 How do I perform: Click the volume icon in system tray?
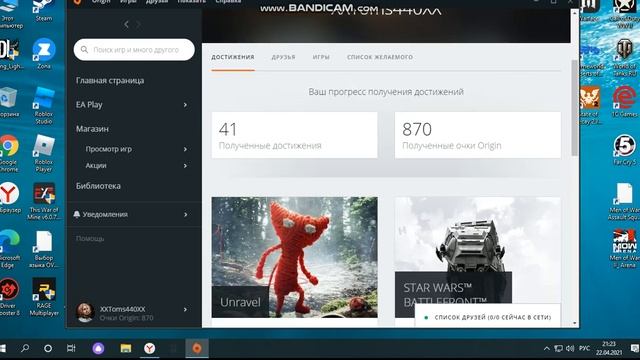pos(570,348)
